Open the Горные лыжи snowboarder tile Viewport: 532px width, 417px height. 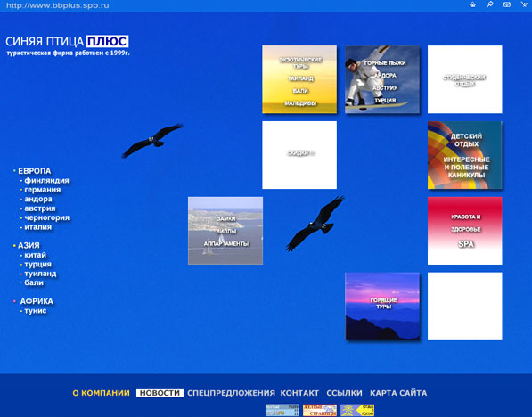tap(382, 79)
